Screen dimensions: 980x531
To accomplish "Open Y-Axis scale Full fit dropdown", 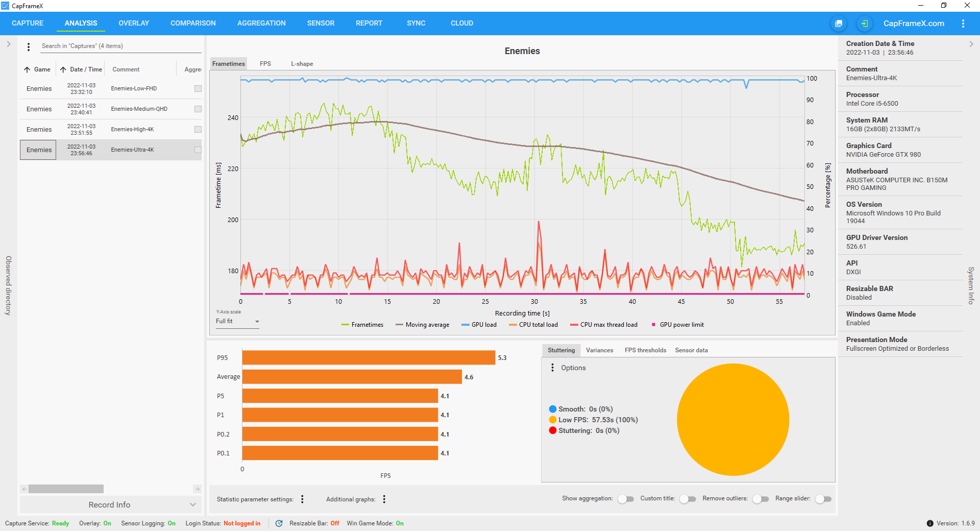I will pos(238,322).
